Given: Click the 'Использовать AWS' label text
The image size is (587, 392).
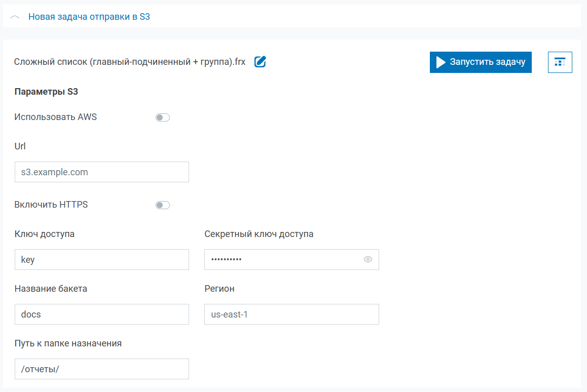Looking at the screenshot, I should 55,117.
